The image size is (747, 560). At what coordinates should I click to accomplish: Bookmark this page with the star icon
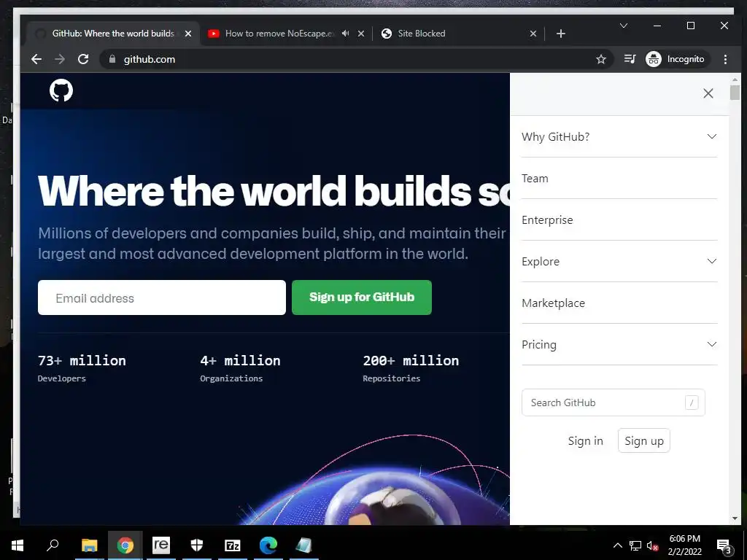(601, 59)
